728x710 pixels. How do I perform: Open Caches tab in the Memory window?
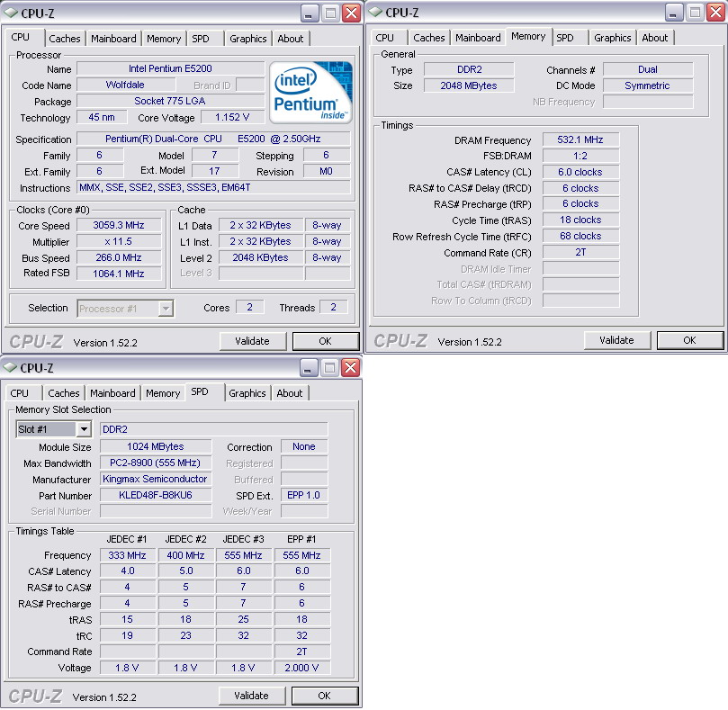tap(429, 38)
